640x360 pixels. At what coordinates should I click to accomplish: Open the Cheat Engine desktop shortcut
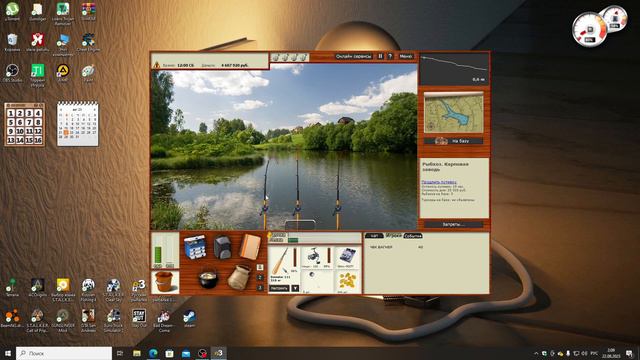click(x=88, y=42)
